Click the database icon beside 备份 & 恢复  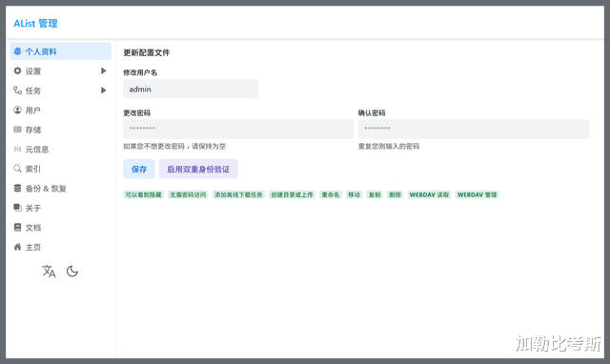coord(17,189)
